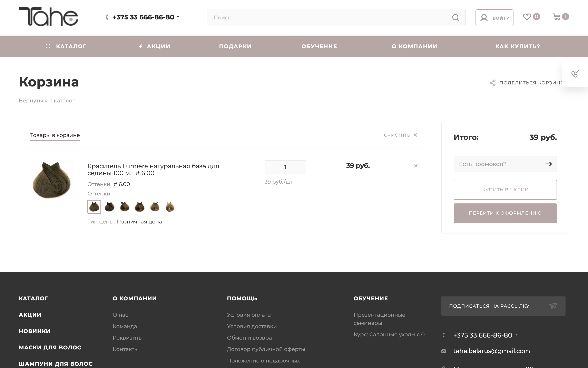Remove the Lumiere dye item with the X
588x368 pixels.
pyautogui.click(x=416, y=166)
